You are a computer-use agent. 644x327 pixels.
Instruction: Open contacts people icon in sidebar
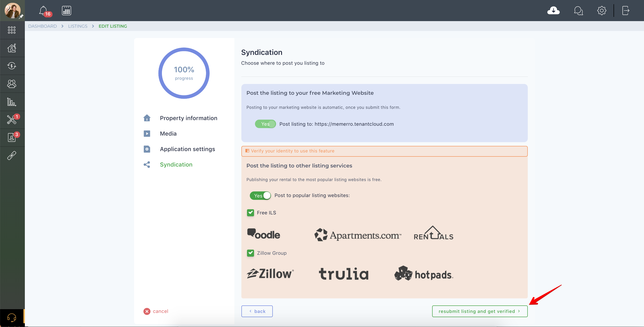pyautogui.click(x=12, y=84)
